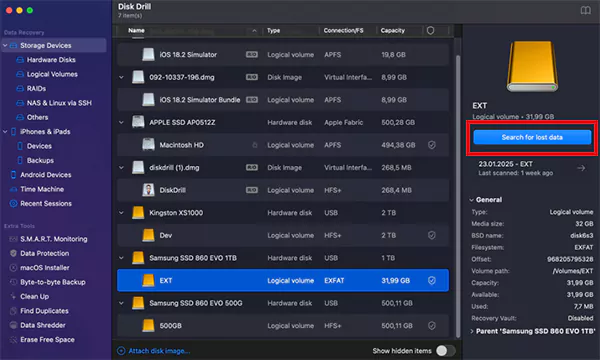Sort by Connection/FS column header
The height and width of the screenshot is (360, 600).
click(x=343, y=31)
